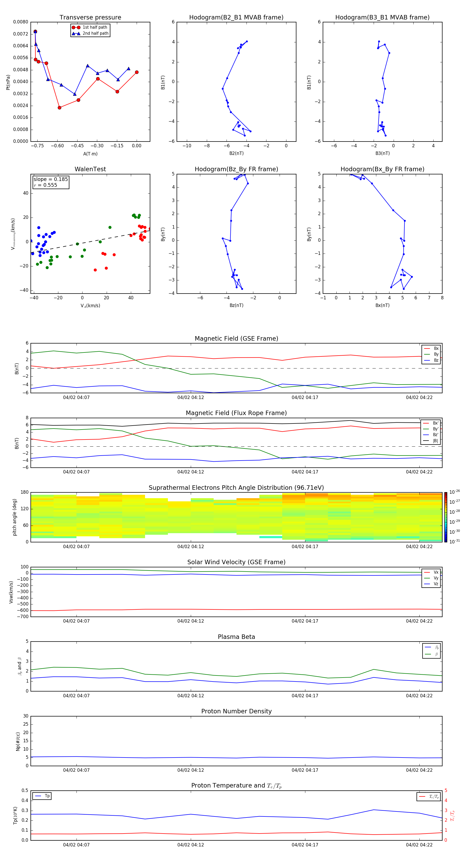Click the 'Magnetic Field (Flux Rope Frame)' title

[x=236, y=413]
